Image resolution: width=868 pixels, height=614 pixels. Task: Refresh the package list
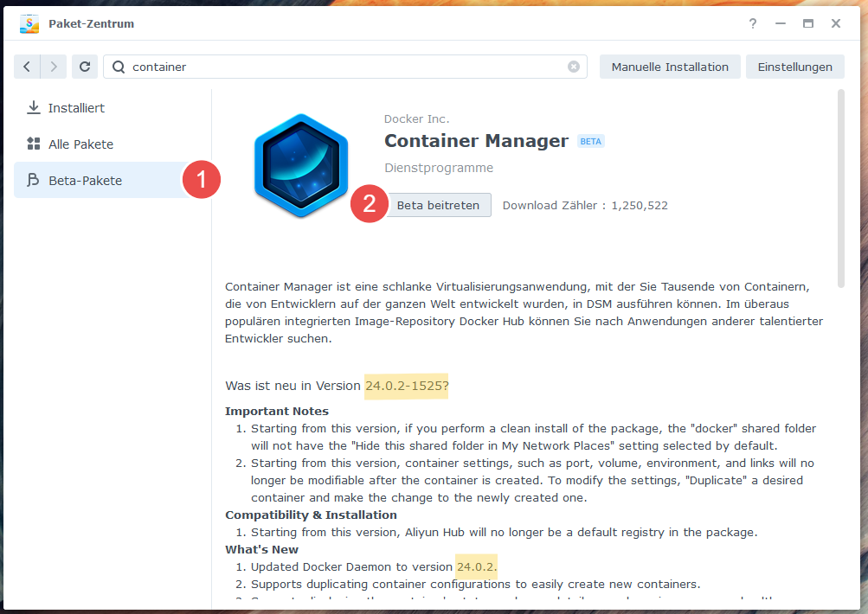click(x=85, y=67)
